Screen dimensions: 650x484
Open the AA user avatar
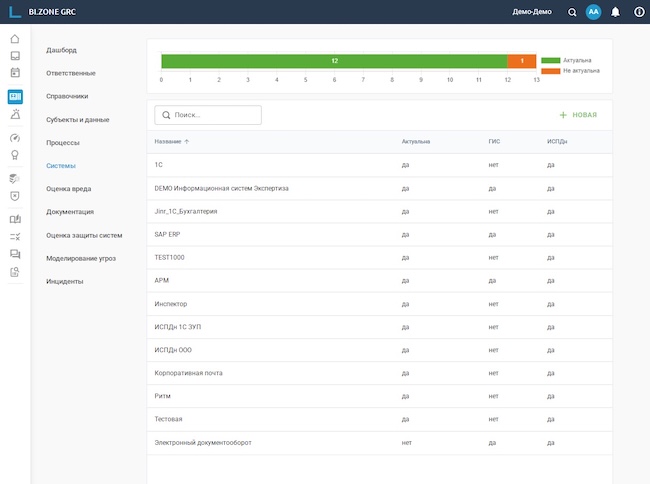click(594, 12)
